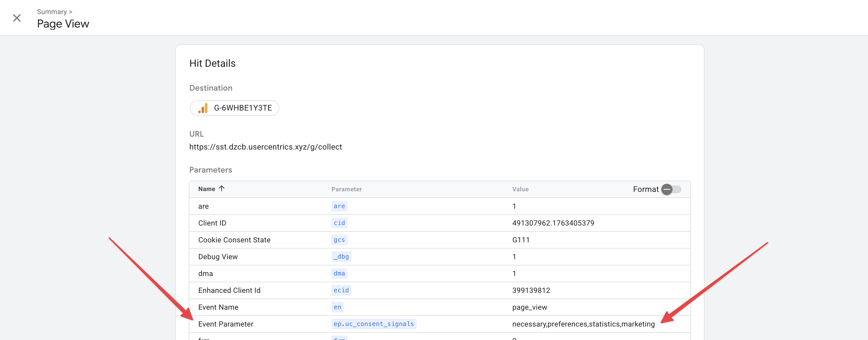This screenshot has height=340, width=868.
Task: Sort the table by the Name column
Action: tap(206, 189)
